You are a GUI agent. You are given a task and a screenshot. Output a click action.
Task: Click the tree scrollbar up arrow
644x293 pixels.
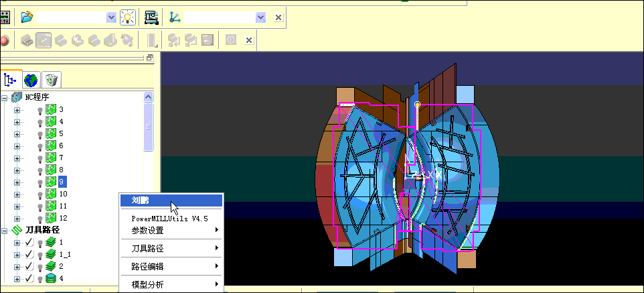pyautogui.click(x=148, y=97)
